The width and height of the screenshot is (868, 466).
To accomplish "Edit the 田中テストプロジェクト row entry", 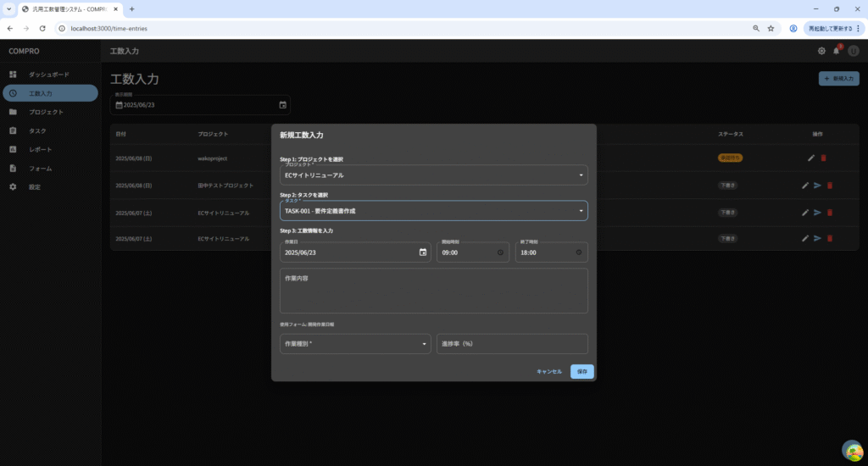I will (805, 186).
